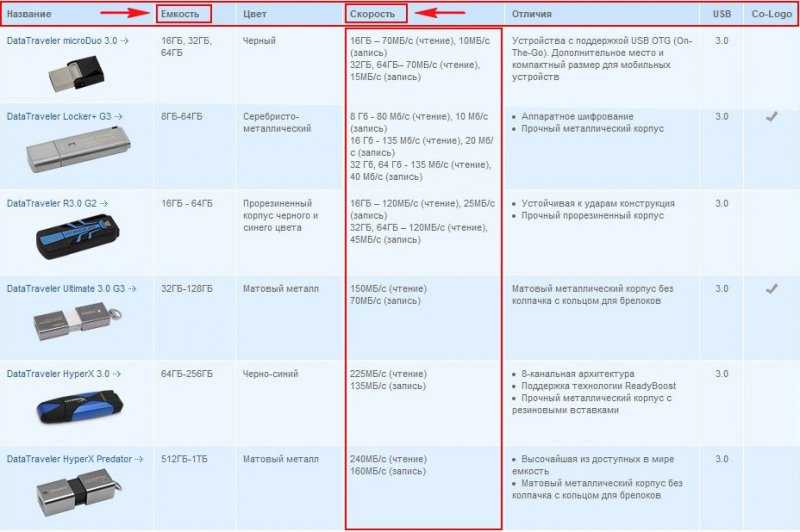Image resolution: width=800 pixels, height=532 pixels.
Task: Click speed text 160МБ/с (запись)
Action: tap(388, 471)
